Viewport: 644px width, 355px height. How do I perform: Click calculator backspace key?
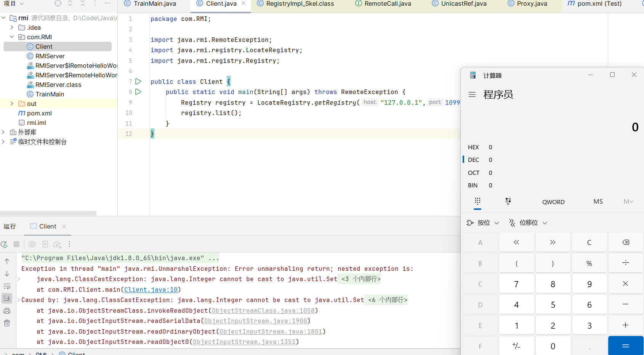pyautogui.click(x=626, y=242)
